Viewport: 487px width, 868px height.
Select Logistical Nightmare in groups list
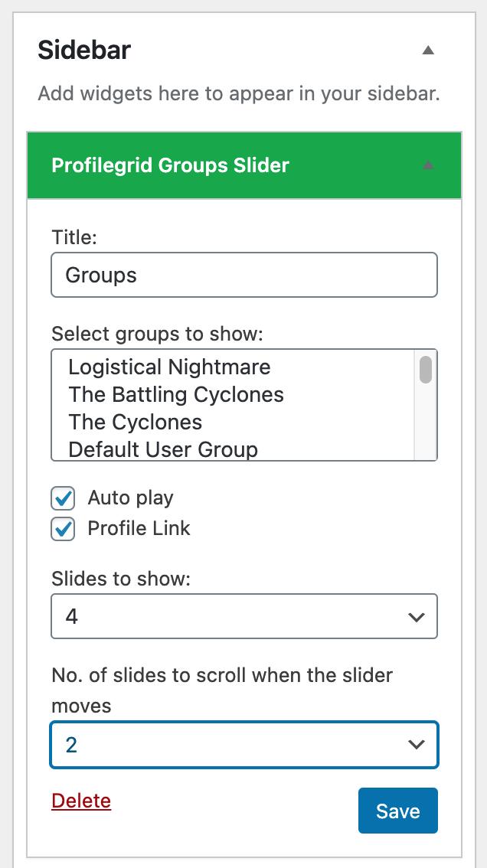169,367
